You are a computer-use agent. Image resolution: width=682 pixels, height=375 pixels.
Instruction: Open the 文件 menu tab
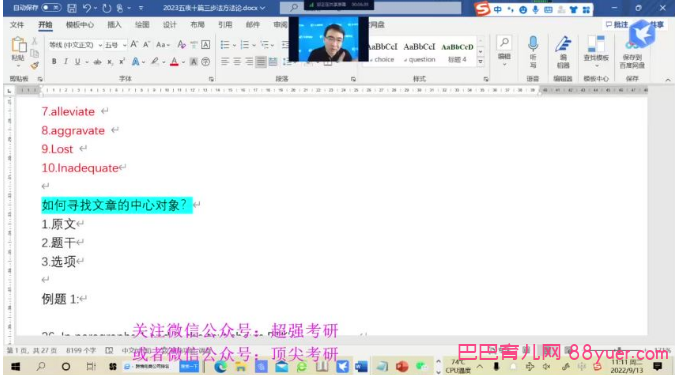coord(17,25)
